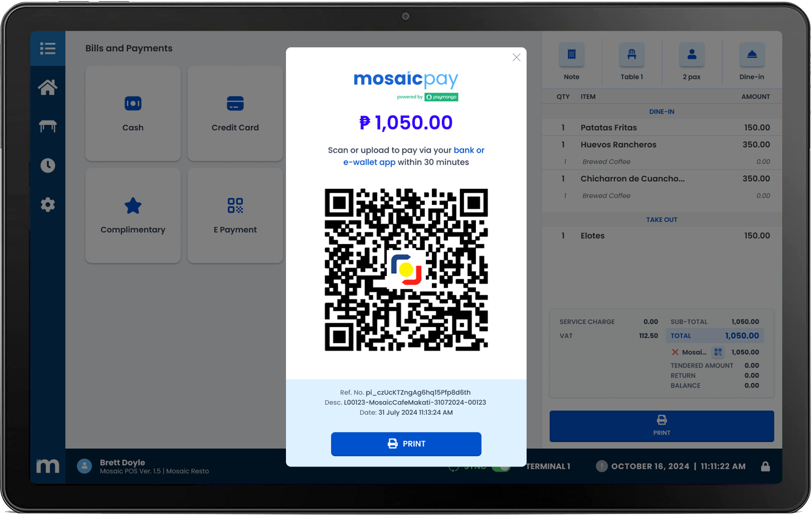Open the hamburger menu in sidebar

[48, 48]
